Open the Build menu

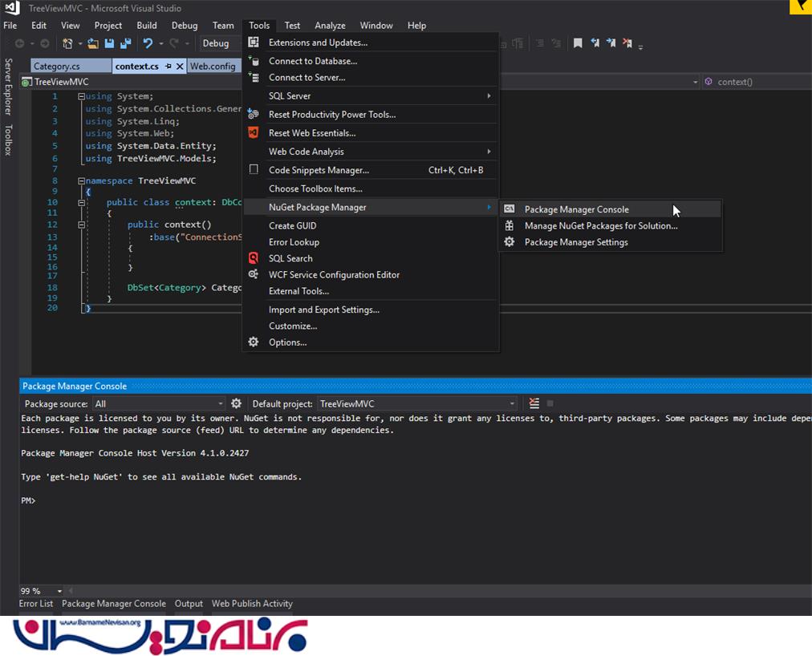pos(147,26)
